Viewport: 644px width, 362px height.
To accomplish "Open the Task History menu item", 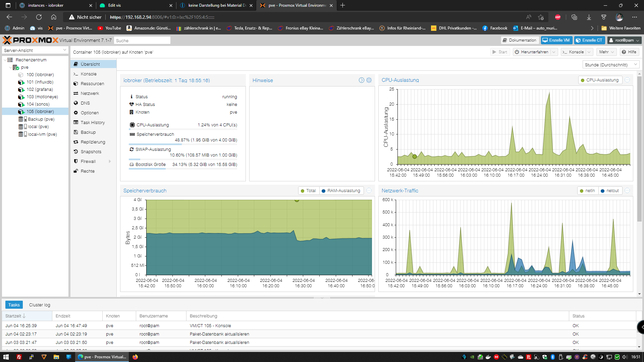I will click(93, 123).
